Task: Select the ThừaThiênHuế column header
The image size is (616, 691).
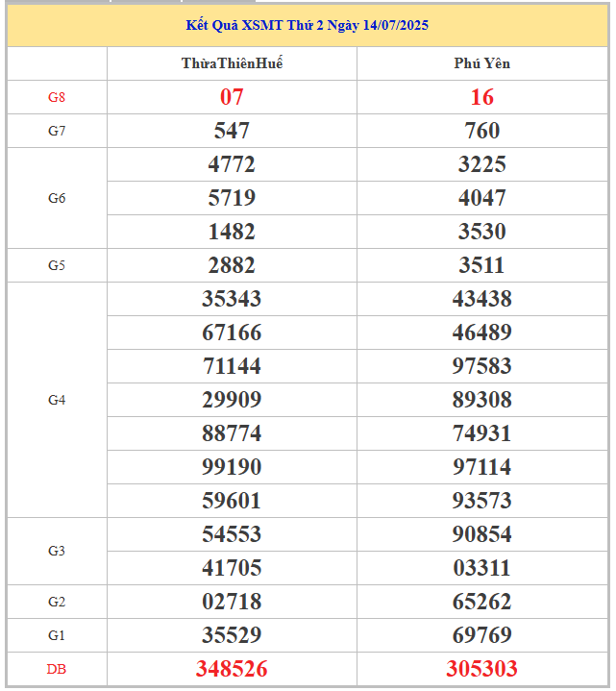Action: tap(232, 63)
